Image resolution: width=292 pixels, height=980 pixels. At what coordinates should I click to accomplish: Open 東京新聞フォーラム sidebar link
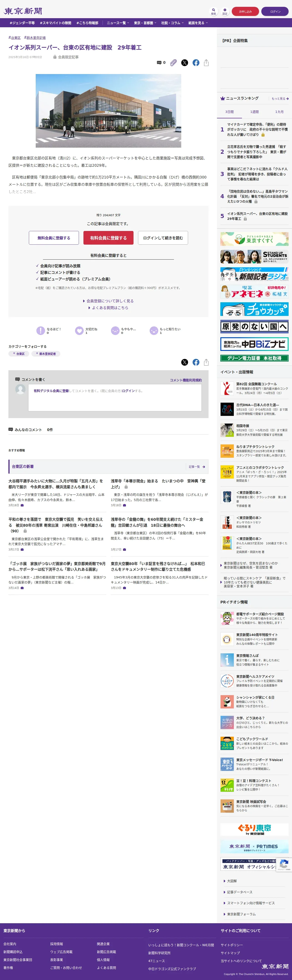(x=241, y=914)
